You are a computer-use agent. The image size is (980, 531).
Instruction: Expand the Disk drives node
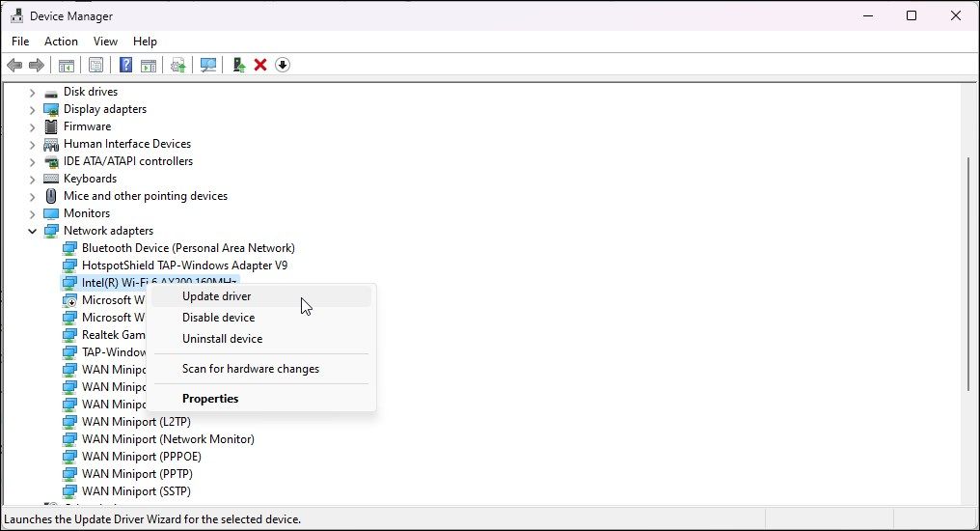click(32, 92)
